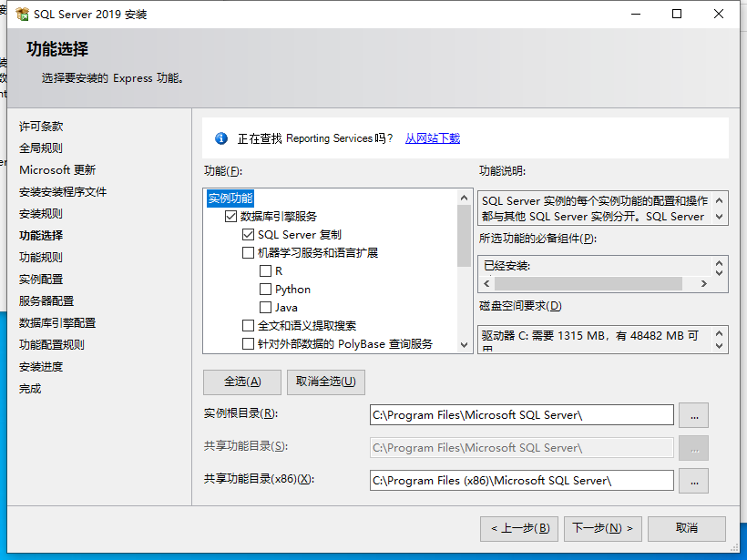Enable the Python feature checkbox
The width and height of the screenshot is (747, 560).
[265, 289]
